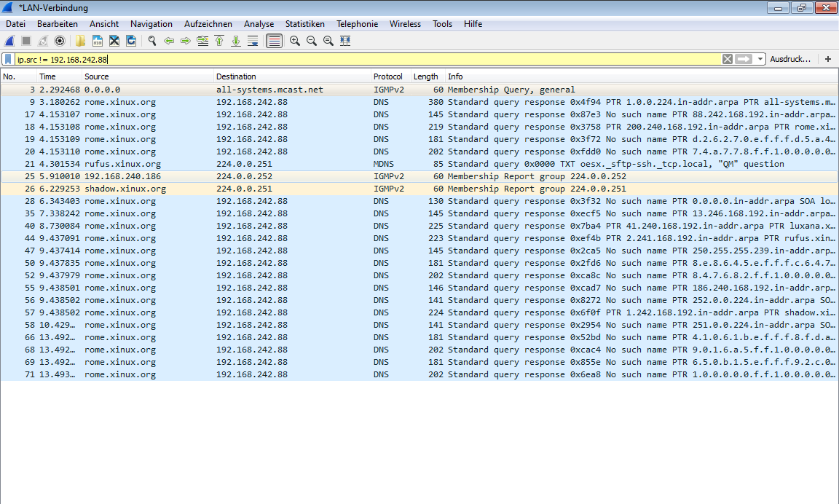Select packet 40 DNS response 0x7ba4
This screenshot has height=504, width=839.
click(x=419, y=226)
